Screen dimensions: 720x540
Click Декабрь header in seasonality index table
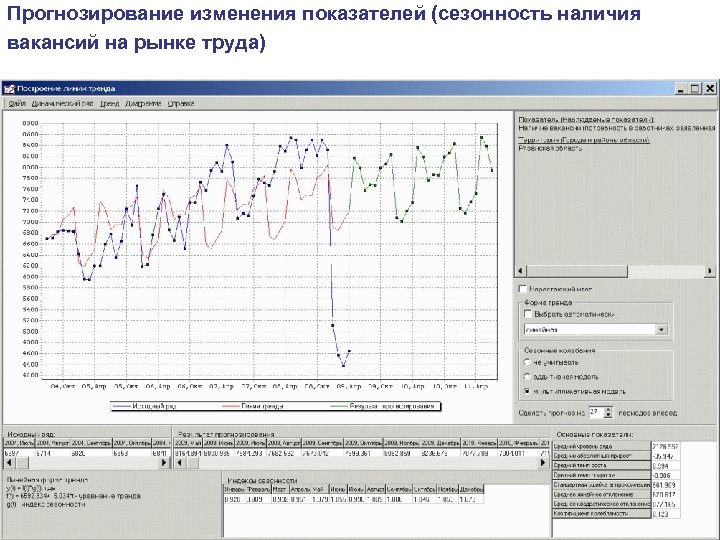[471, 489]
